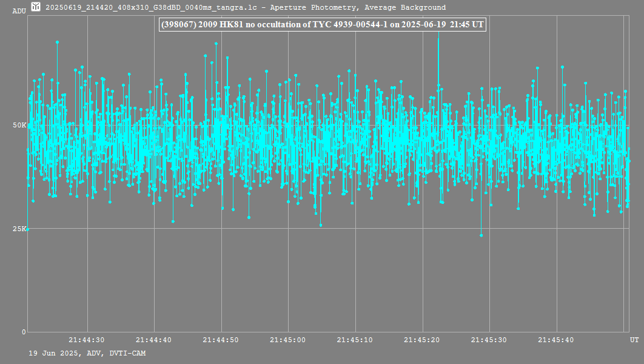Select the 21:45:30 time axis label

(489, 340)
